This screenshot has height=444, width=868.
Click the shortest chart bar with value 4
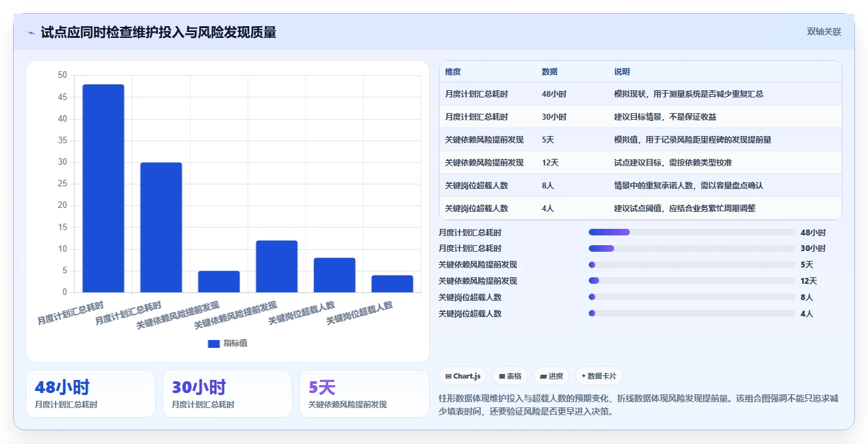[x=392, y=284]
